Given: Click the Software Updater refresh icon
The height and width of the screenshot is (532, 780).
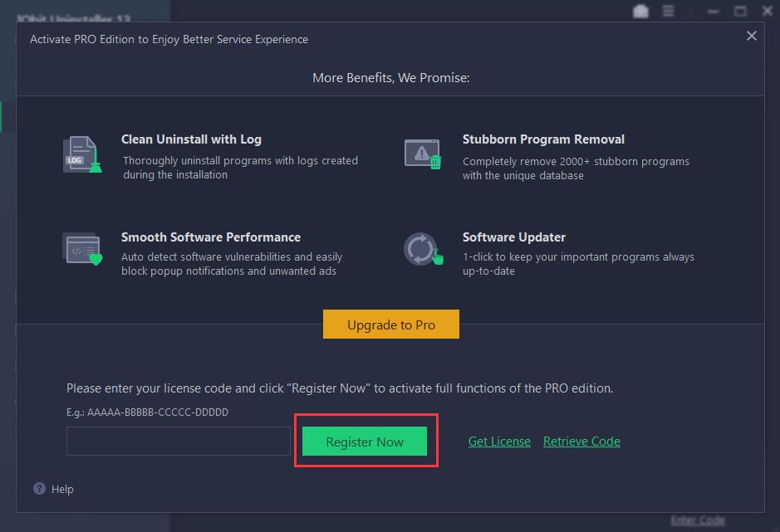Looking at the screenshot, I should click(x=424, y=249).
